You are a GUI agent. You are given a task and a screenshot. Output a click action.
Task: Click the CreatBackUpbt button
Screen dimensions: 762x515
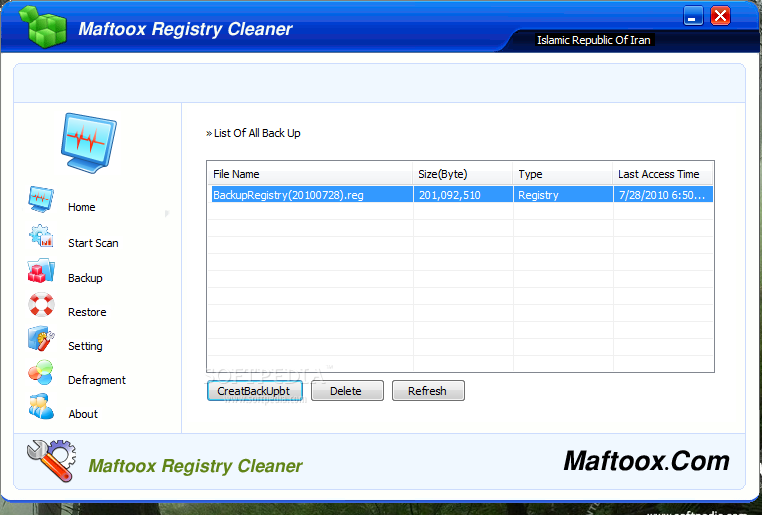pyautogui.click(x=255, y=391)
